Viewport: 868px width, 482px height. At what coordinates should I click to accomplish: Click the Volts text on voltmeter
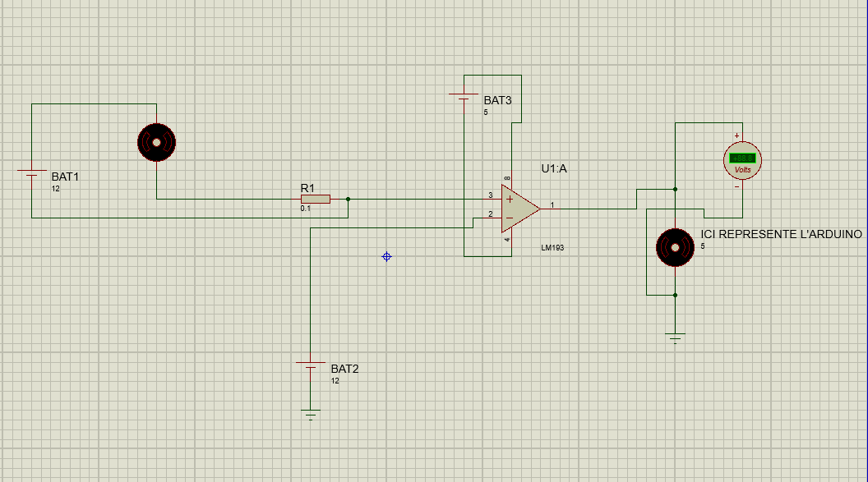pos(742,170)
